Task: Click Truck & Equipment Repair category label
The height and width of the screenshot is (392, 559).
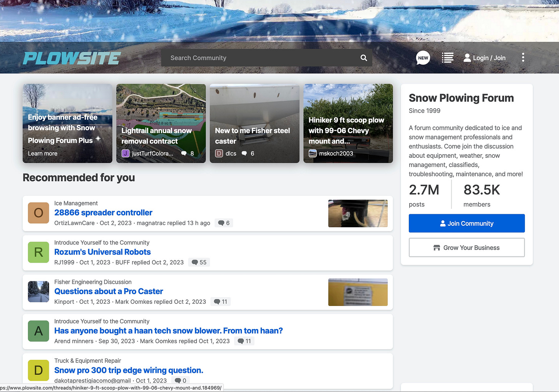Action: tap(88, 361)
